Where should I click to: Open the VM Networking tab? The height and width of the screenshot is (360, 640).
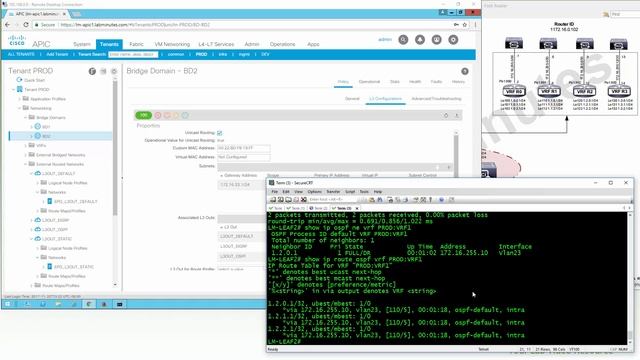pos(172,44)
